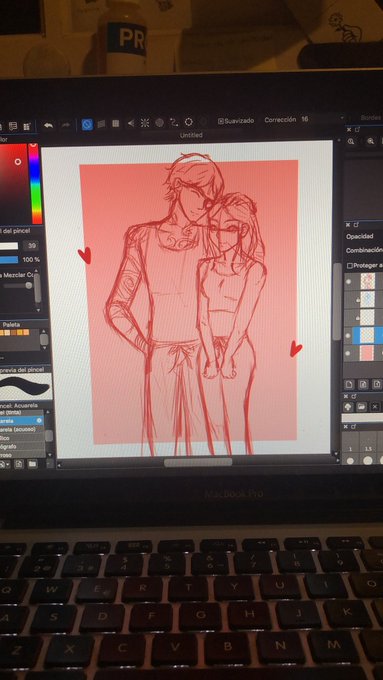This screenshot has height=680, width=383.
Task: Click the rainbow hue slider bar
Action: 35,183
